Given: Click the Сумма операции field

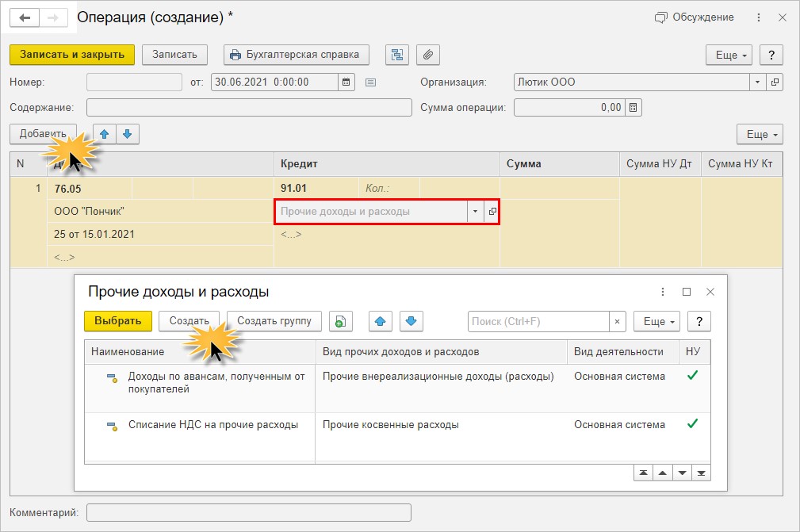Looking at the screenshot, I should tap(569, 108).
